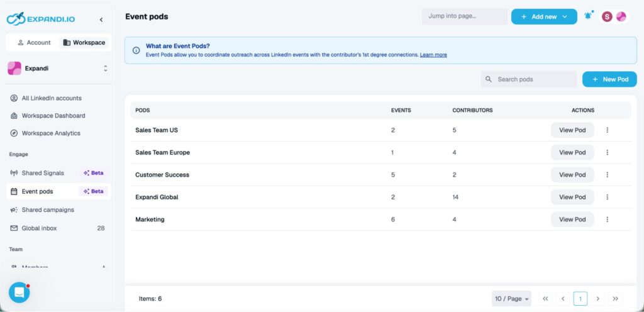Click the Items: 6 label
This screenshot has width=644, height=312.
(150, 298)
